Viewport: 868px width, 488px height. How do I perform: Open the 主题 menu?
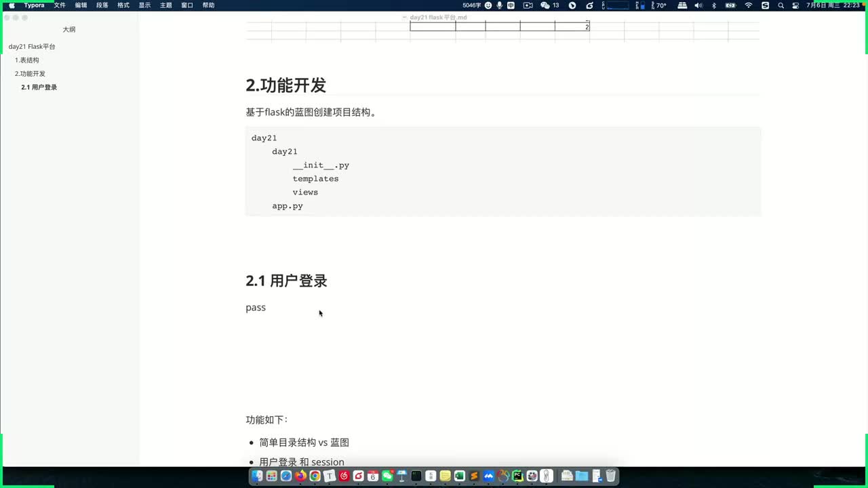pos(166,5)
